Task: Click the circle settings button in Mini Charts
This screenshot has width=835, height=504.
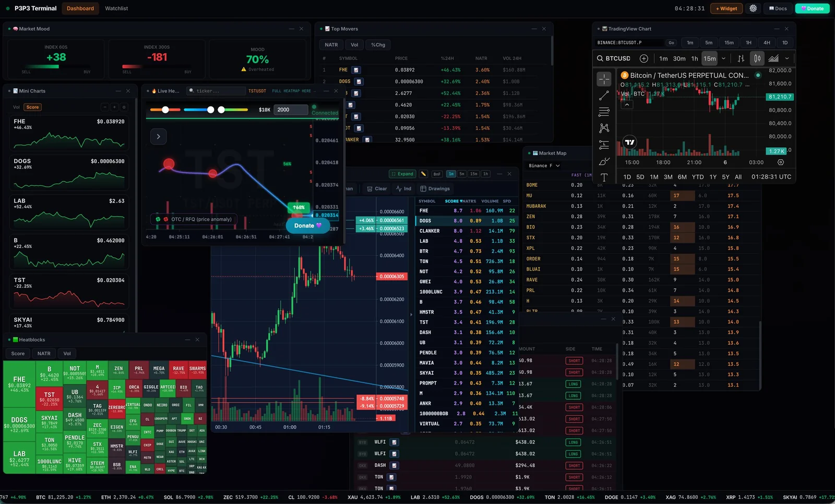Action: point(124,107)
